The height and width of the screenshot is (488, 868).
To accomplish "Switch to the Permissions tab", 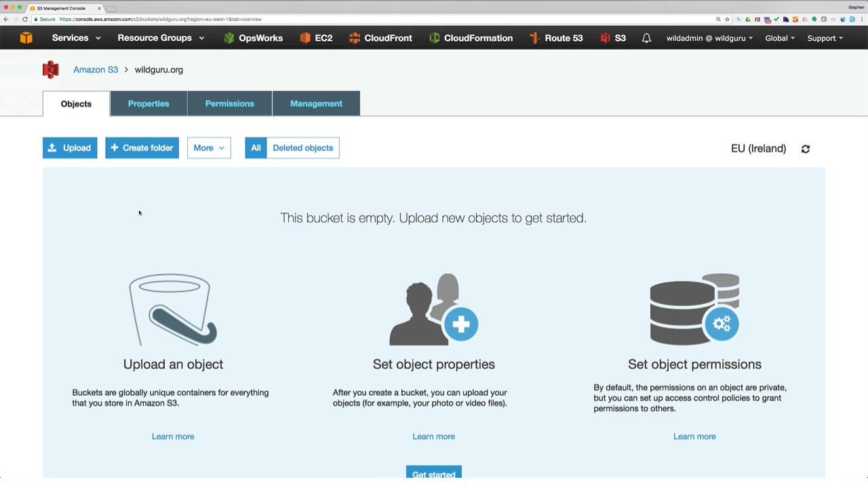I will (x=230, y=104).
